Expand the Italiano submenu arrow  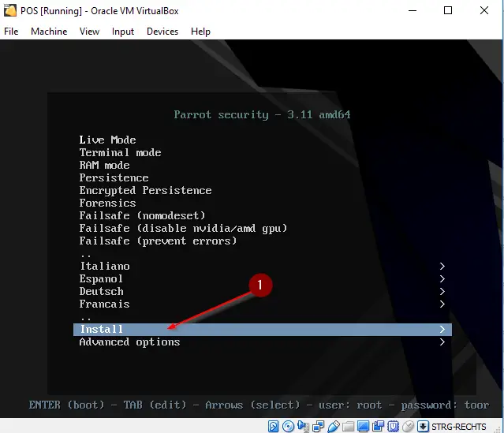click(442, 266)
